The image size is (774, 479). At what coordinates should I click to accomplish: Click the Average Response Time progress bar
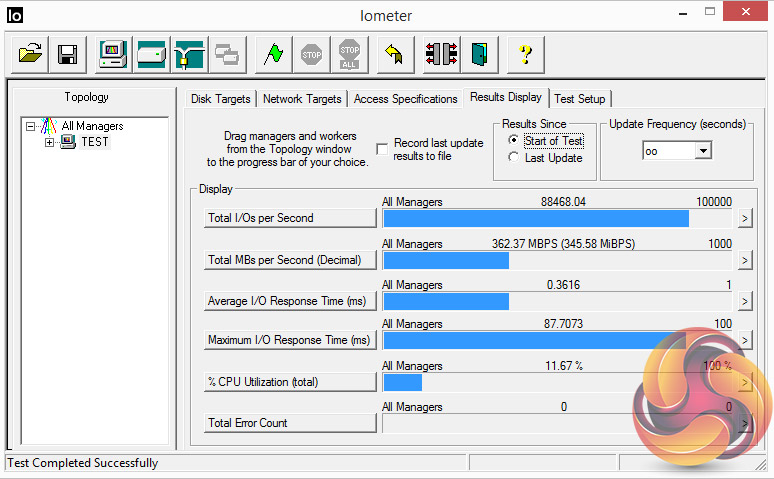click(x=558, y=301)
